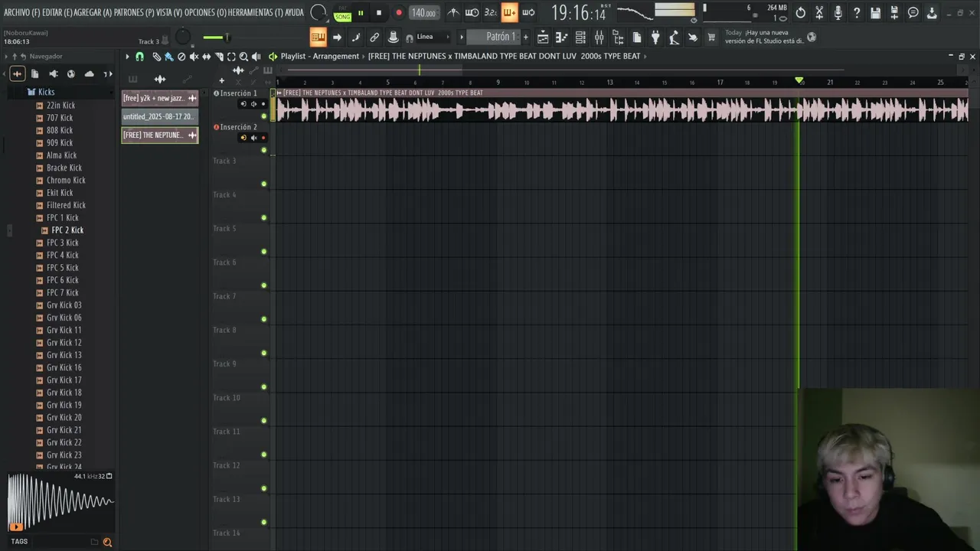Open the Piano roll view button

[x=561, y=37]
